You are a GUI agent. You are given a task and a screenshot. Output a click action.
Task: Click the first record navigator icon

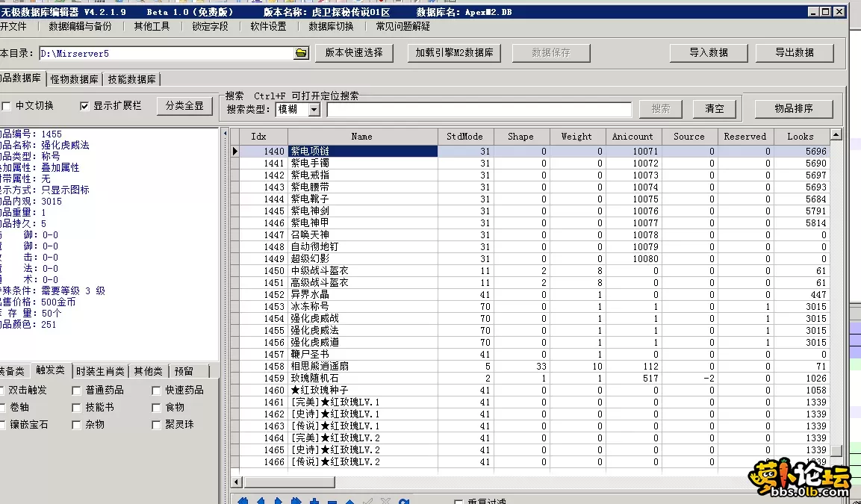click(243, 500)
